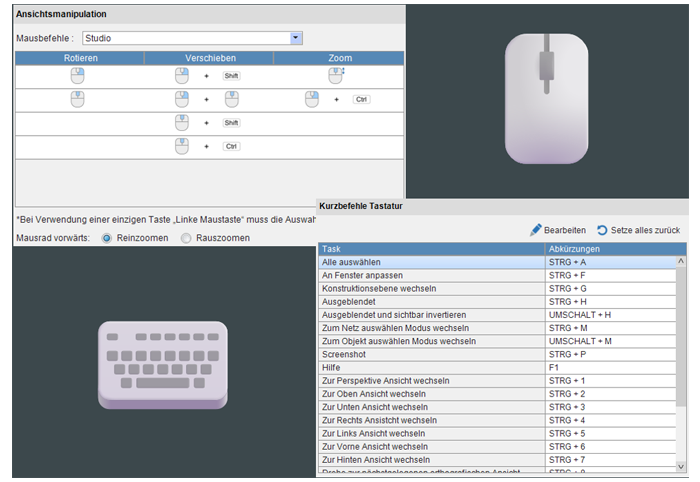Viewport: 700px width, 482px height.
Task: Click mouse icon in first Verschieben row
Action: [x=182, y=76]
